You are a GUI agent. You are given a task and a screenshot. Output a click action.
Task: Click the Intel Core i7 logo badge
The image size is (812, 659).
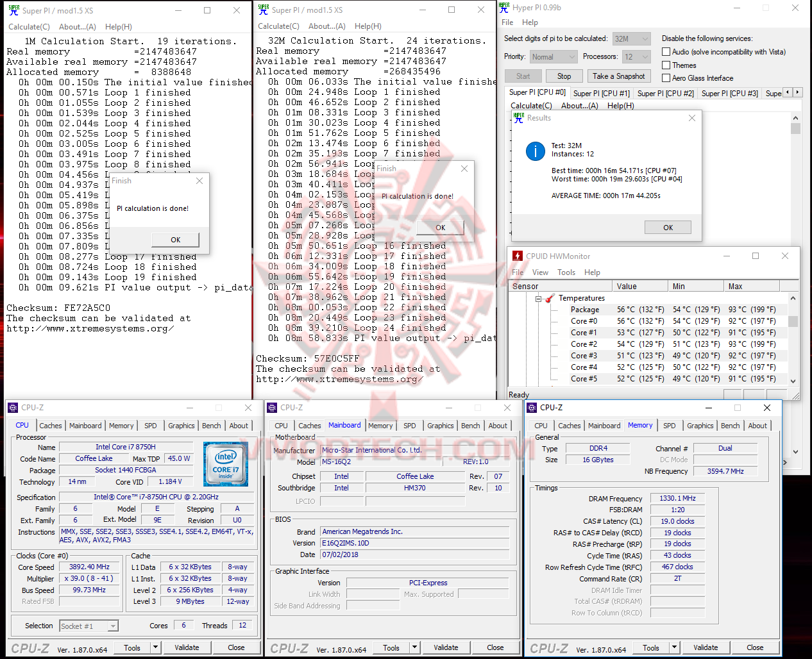[225, 463]
